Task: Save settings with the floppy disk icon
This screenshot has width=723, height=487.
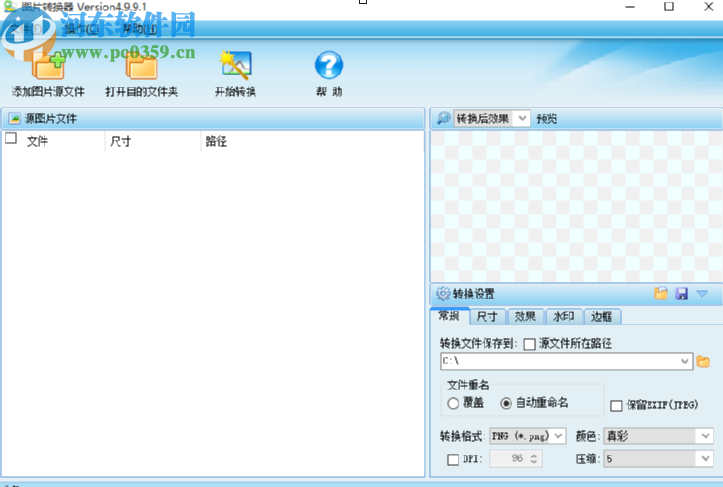Action: (682, 293)
